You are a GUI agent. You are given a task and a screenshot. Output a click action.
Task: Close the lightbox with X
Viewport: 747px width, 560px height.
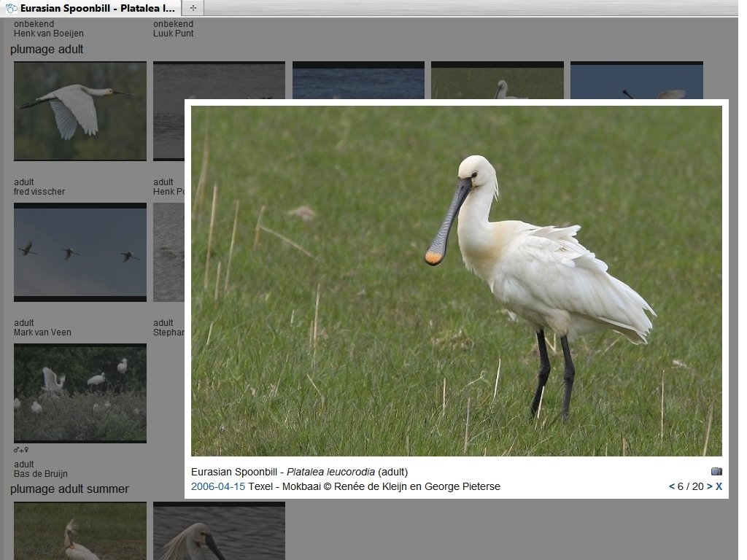[x=719, y=486]
